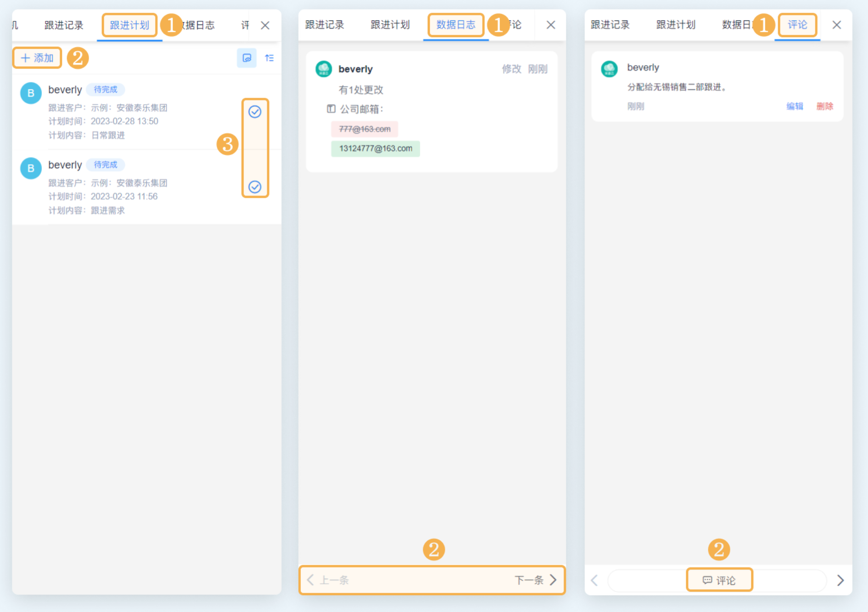
Task: Click the sort order icon in left panel
Action: point(269,58)
